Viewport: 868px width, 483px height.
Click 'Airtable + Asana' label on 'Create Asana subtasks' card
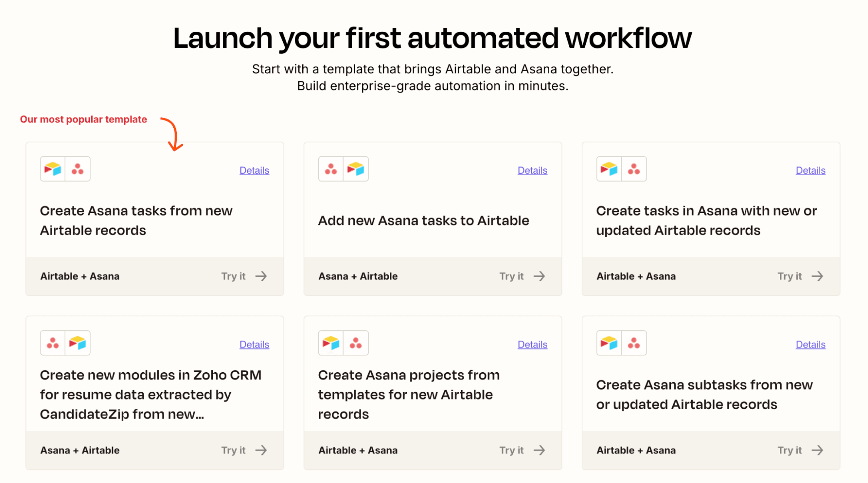pyautogui.click(x=636, y=450)
